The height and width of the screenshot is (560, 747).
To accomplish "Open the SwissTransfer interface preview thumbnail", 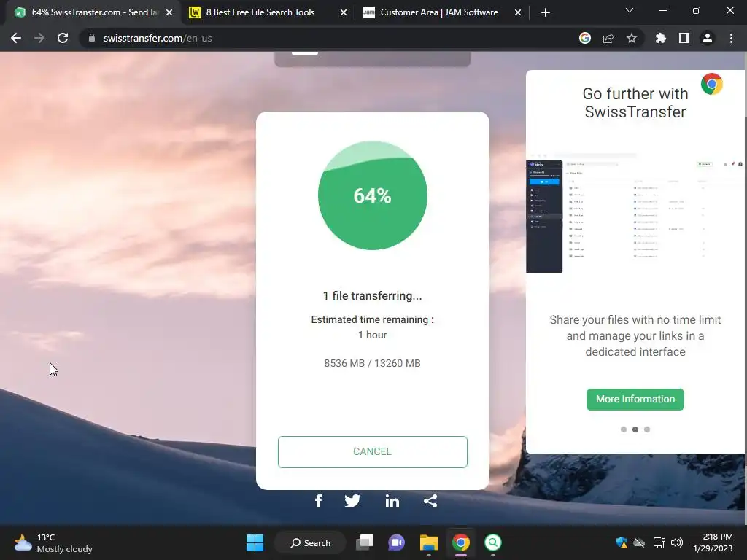I will (x=635, y=213).
